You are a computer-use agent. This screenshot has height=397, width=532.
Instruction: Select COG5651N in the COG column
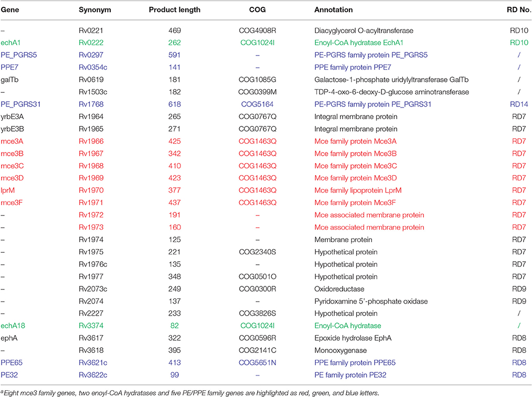tap(257, 362)
